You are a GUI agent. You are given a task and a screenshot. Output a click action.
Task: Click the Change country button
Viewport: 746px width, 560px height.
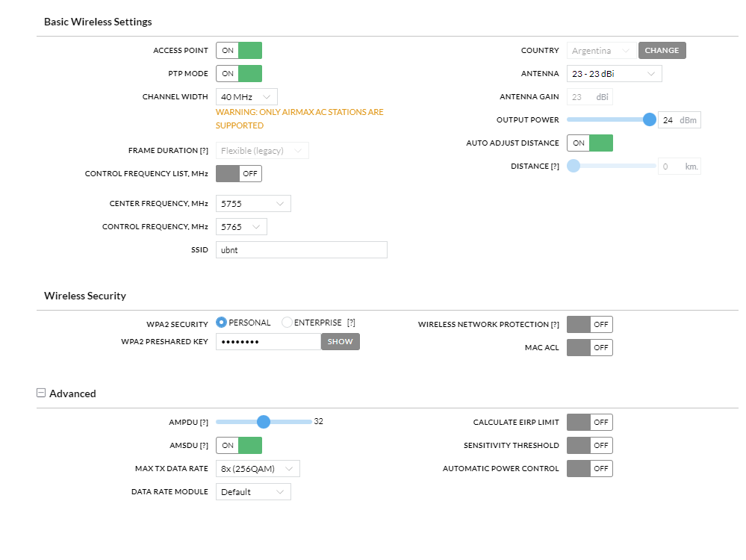tap(662, 51)
